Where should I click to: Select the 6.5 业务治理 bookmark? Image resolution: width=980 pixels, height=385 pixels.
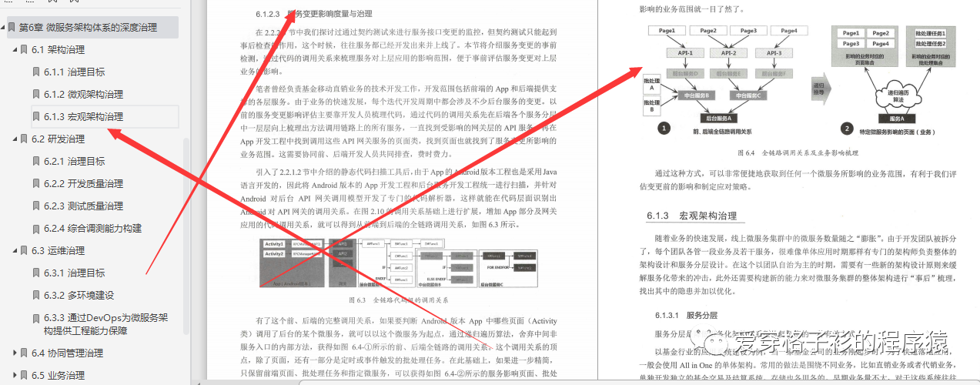59,376
